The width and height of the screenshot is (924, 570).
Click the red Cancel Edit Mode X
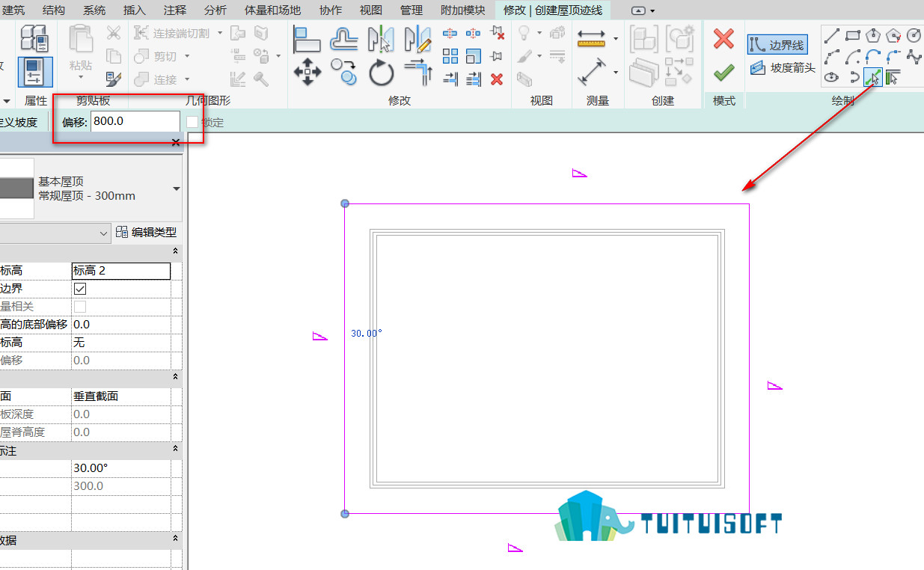tap(723, 39)
